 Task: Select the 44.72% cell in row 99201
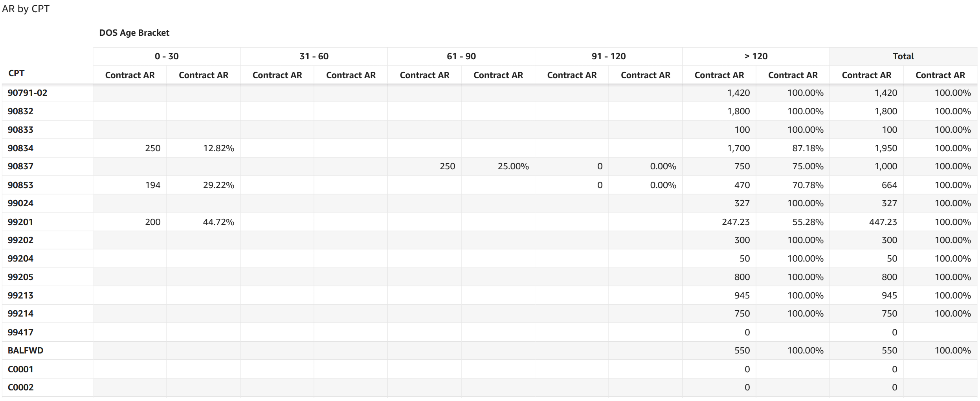pos(218,222)
